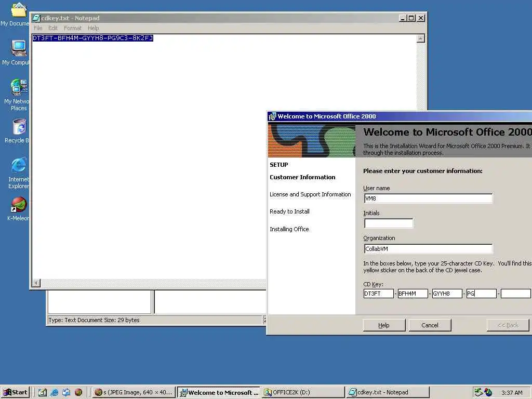Click third CD Key box GYYH8

tap(447, 294)
